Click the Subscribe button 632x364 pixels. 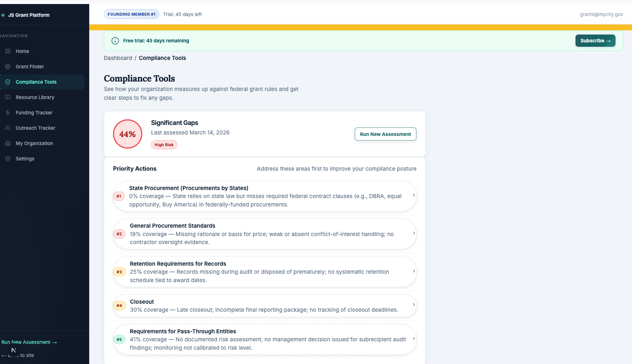tap(595, 41)
